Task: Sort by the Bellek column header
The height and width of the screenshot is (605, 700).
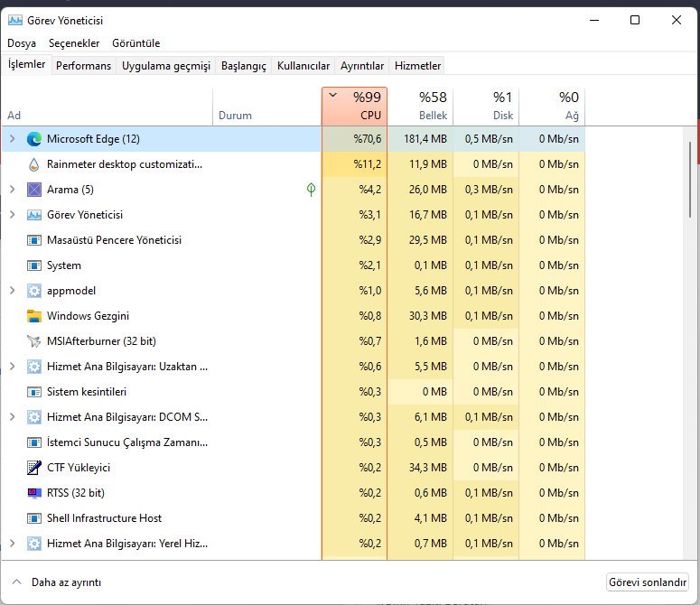Action: (x=420, y=107)
